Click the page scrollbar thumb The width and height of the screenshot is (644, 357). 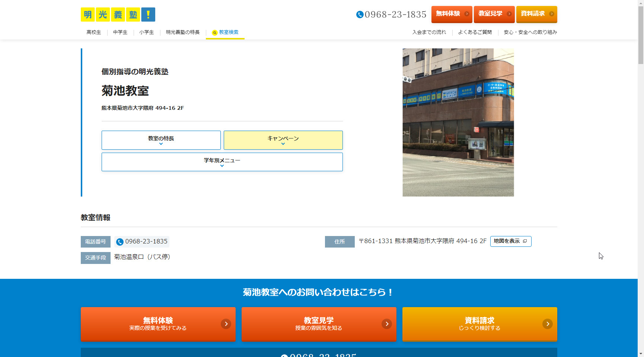coord(641,35)
